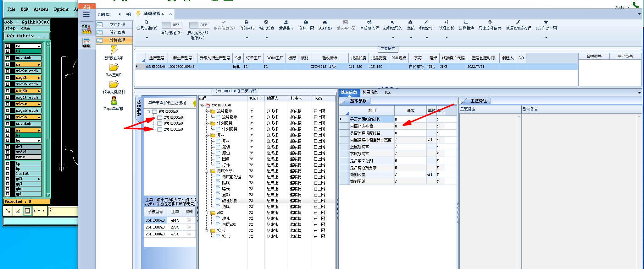Open the dropdown arrow under 型号查询(F)
This screenshot has height=269, width=644.
pos(147,38)
